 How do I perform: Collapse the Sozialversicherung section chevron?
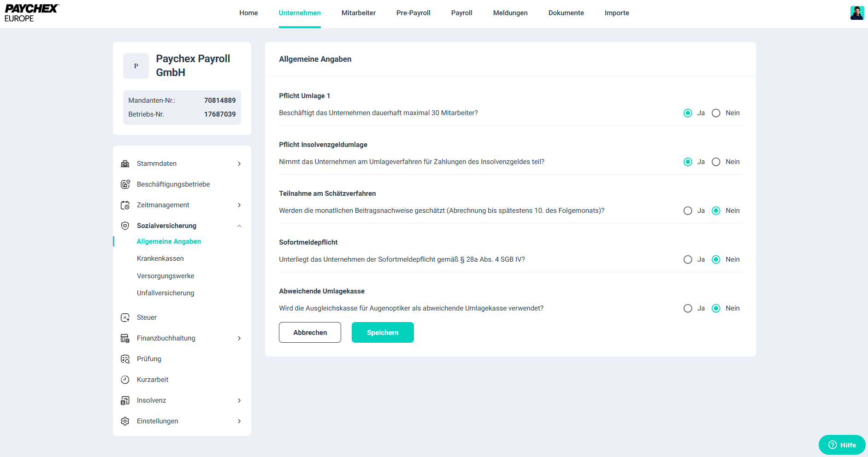(x=239, y=226)
